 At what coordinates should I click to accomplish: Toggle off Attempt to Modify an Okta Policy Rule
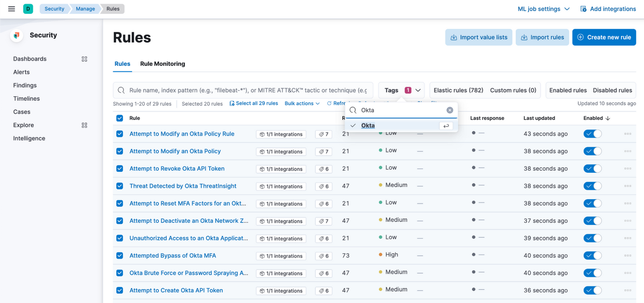click(x=592, y=134)
